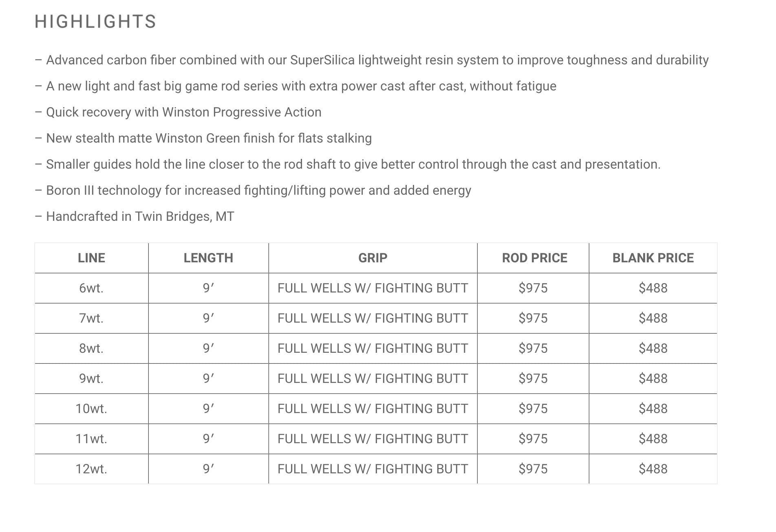Click the Boron III technology bullet line
The image size is (776, 532).
[x=253, y=191]
